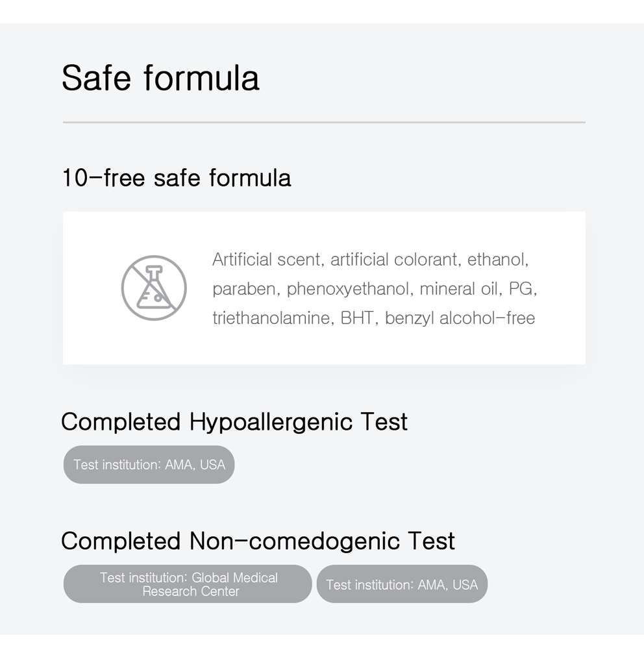Click the word Hypoallergenic in the heading
This screenshot has width=644, height=659.
pos(271,422)
